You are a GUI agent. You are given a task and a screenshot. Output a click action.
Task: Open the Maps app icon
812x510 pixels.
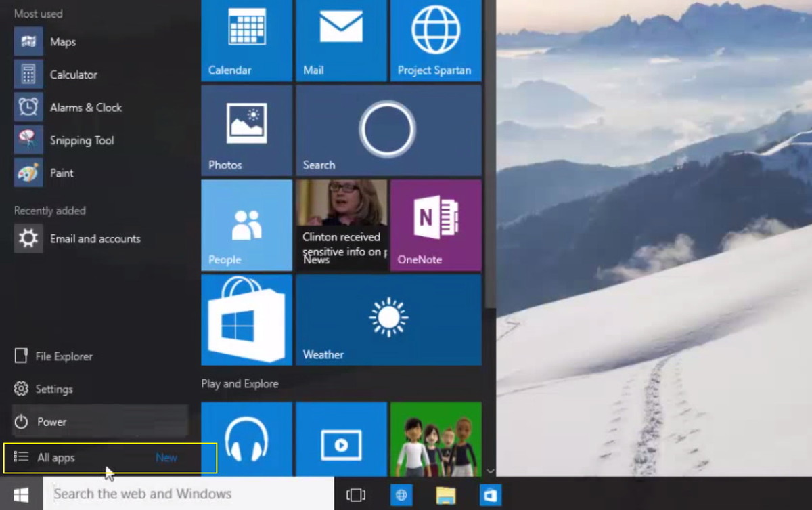[28, 42]
